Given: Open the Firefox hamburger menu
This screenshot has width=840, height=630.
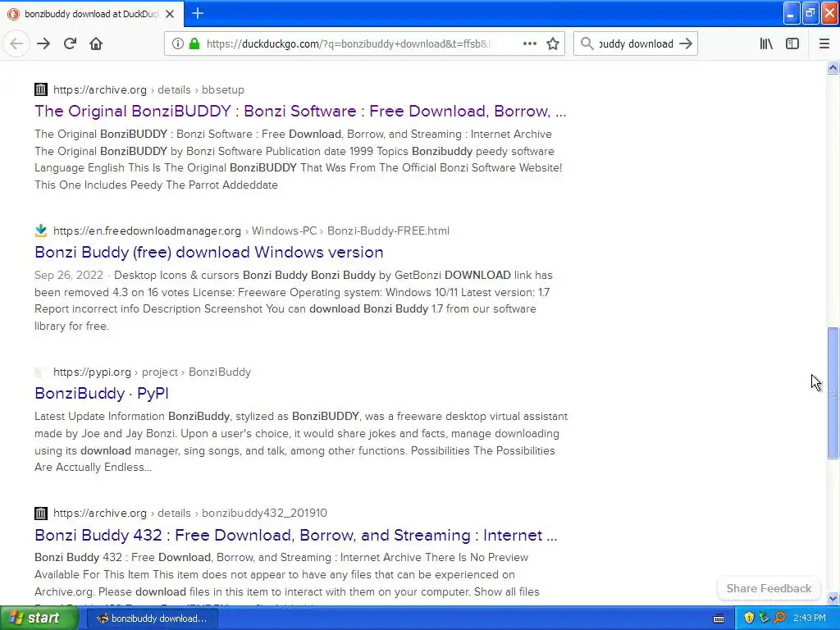Looking at the screenshot, I should pyautogui.click(x=824, y=43).
